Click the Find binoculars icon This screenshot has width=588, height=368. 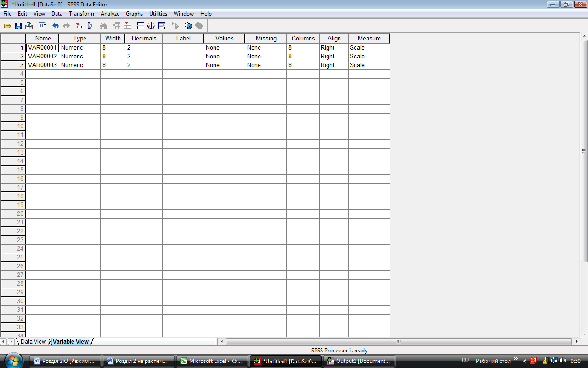[103, 26]
